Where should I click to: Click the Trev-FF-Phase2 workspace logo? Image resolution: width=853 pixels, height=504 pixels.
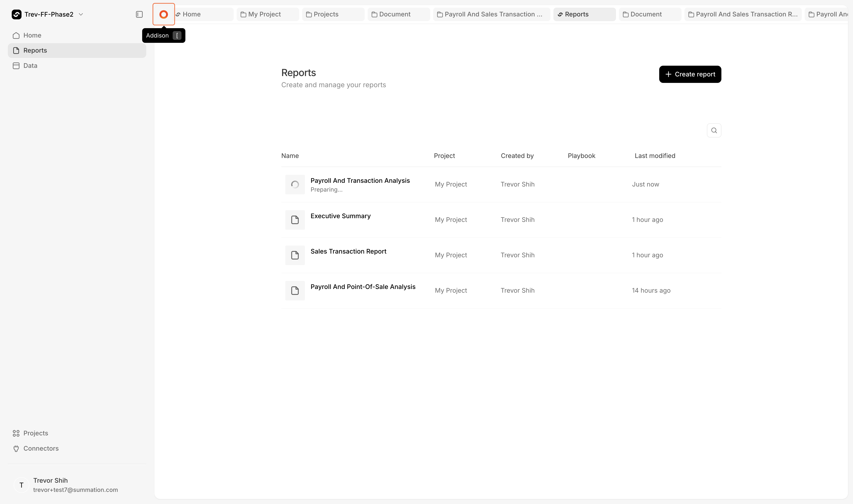16,14
